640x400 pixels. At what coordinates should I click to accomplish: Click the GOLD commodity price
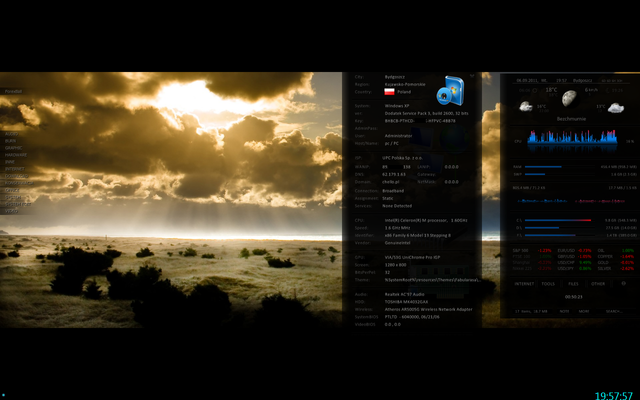616,262
